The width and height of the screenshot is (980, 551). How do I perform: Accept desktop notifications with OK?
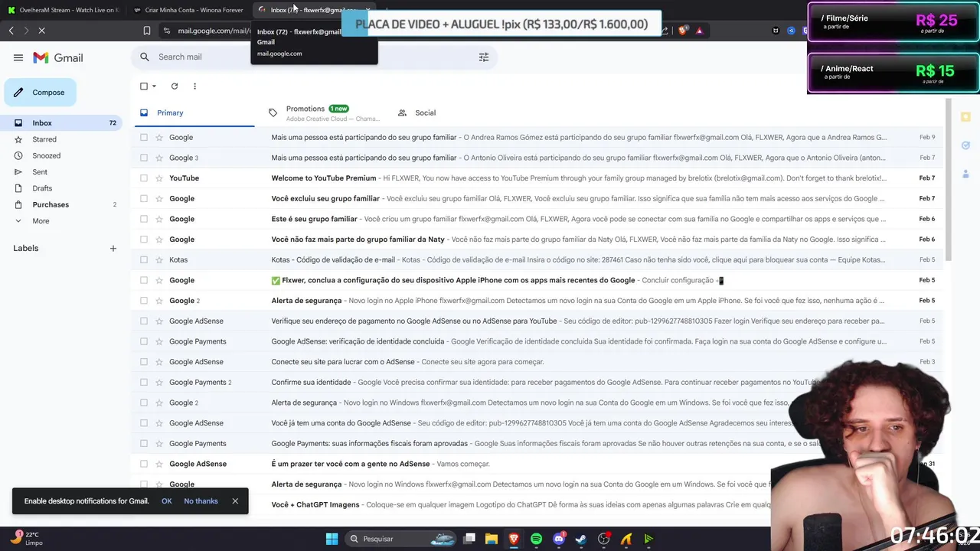click(167, 501)
